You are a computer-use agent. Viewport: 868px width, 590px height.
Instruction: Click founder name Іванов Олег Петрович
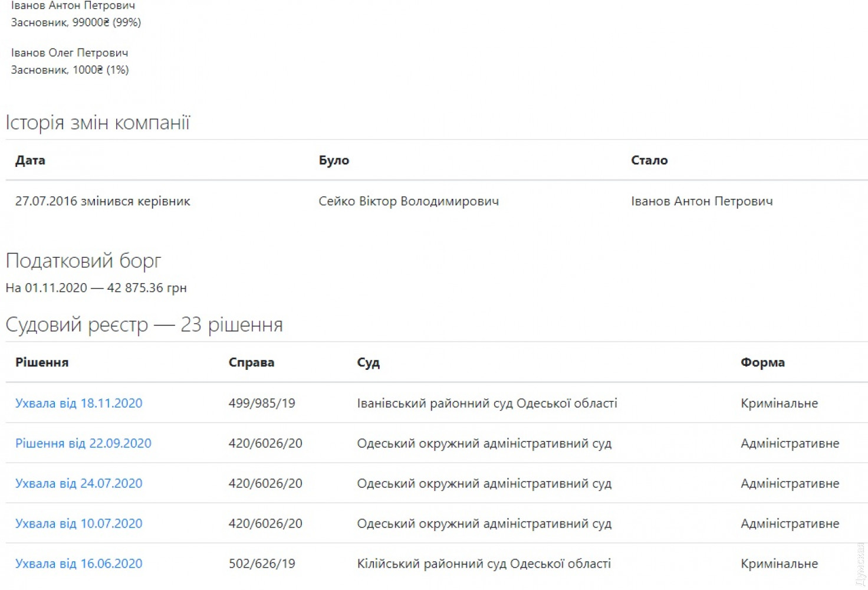click(70, 53)
